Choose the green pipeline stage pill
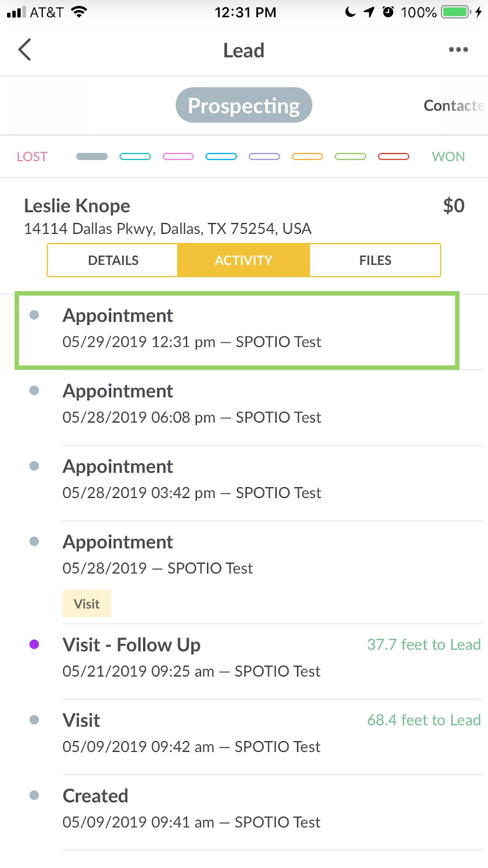 tap(350, 157)
